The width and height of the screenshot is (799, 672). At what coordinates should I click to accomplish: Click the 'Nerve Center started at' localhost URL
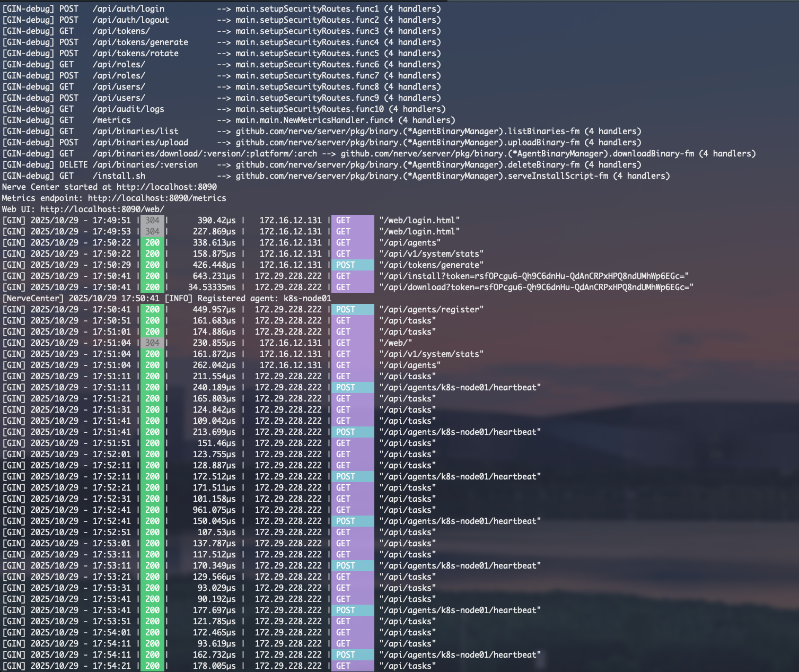tap(166, 187)
